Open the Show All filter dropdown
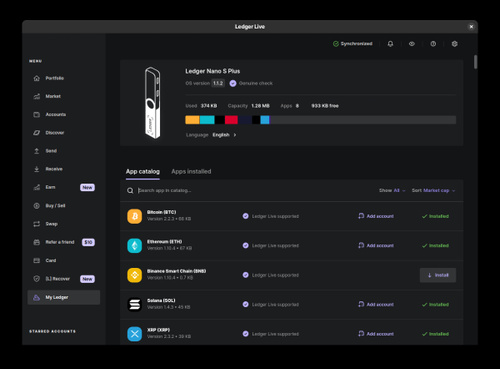 point(392,191)
